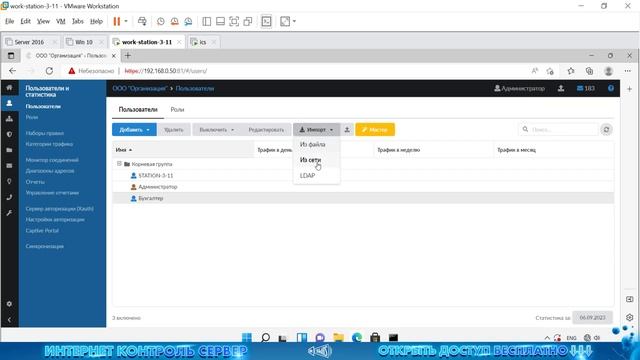Open the Добавить dropdown button
The width and height of the screenshot is (640, 360).
134,129
